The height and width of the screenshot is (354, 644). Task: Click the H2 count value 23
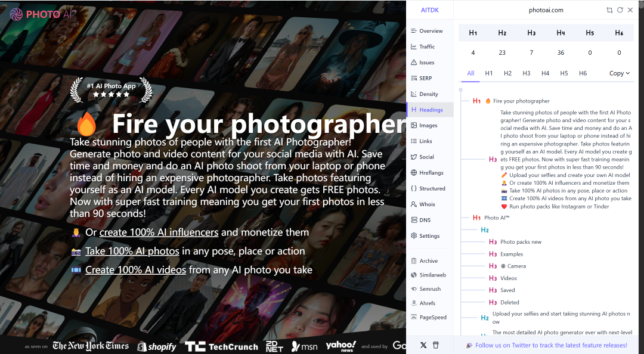coord(502,52)
